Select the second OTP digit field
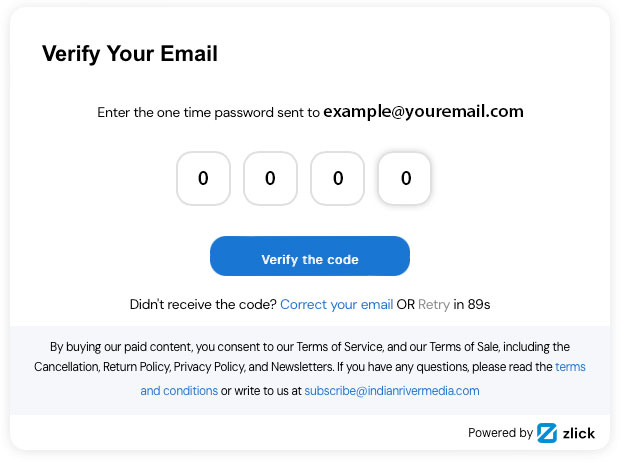 (270, 179)
